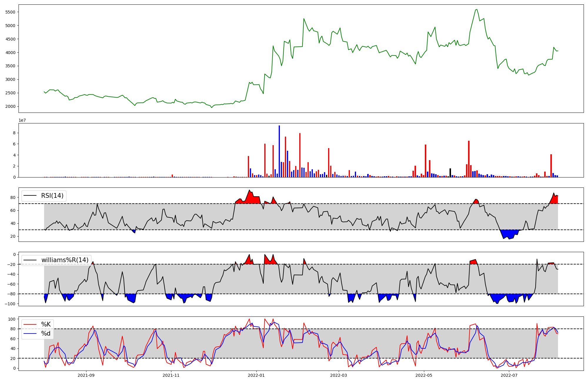The height and width of the screenshot is (382, 588).
Task: Click the 2021-09 x-axis date label
Action: click(86, 375)
